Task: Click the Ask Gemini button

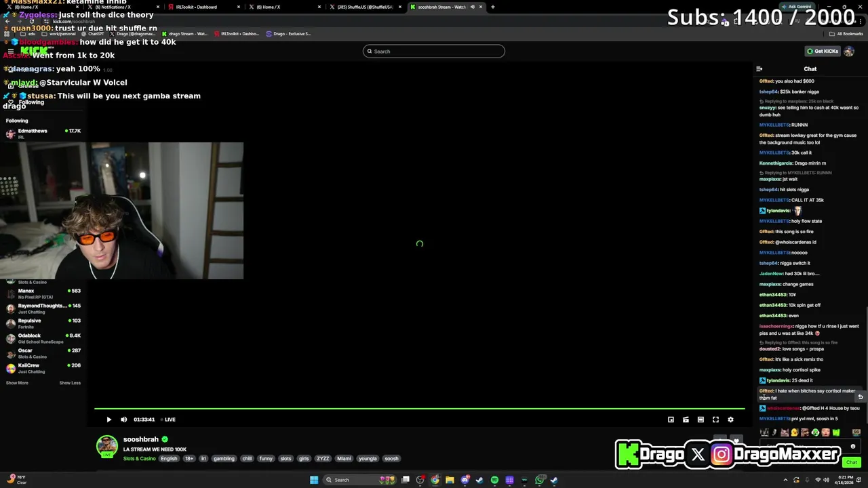Action: [x=797, y=7]
